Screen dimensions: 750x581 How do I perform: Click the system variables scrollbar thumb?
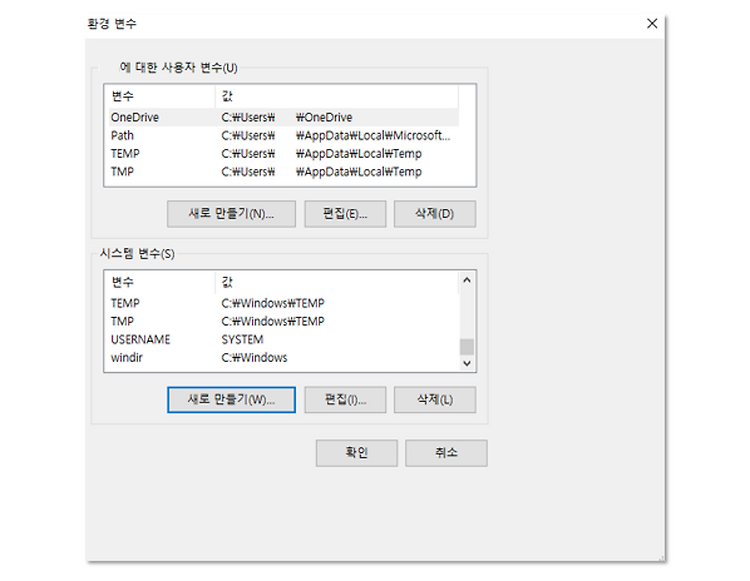tap(467, 347)
